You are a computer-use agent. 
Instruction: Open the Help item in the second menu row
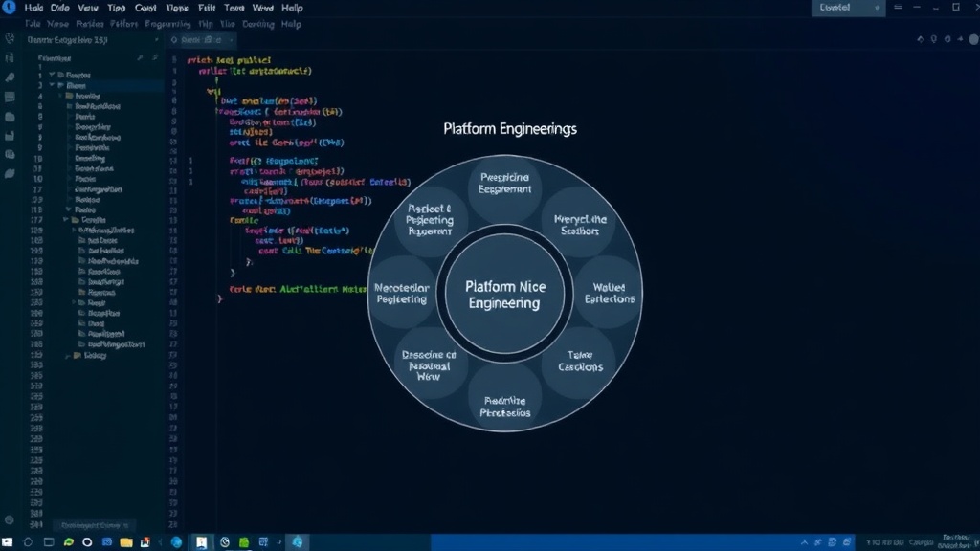pyautogui.click(x=291, y=24)
